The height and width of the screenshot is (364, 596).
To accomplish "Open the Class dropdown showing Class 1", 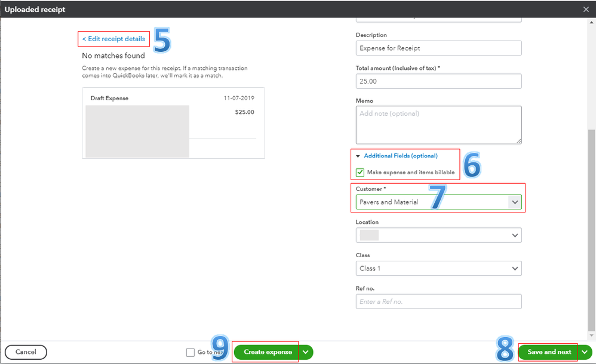I will tap(438, 269).
